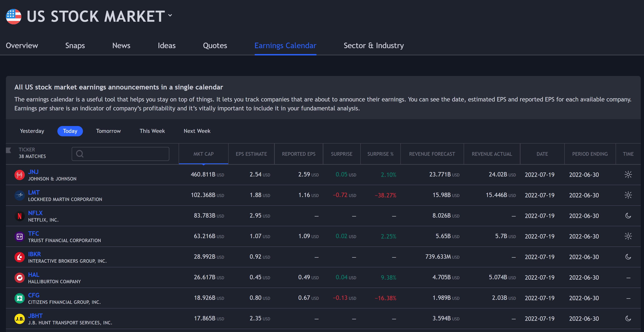Select the Earnings Calendar tab
644x332 pixels.
(285, 45)
